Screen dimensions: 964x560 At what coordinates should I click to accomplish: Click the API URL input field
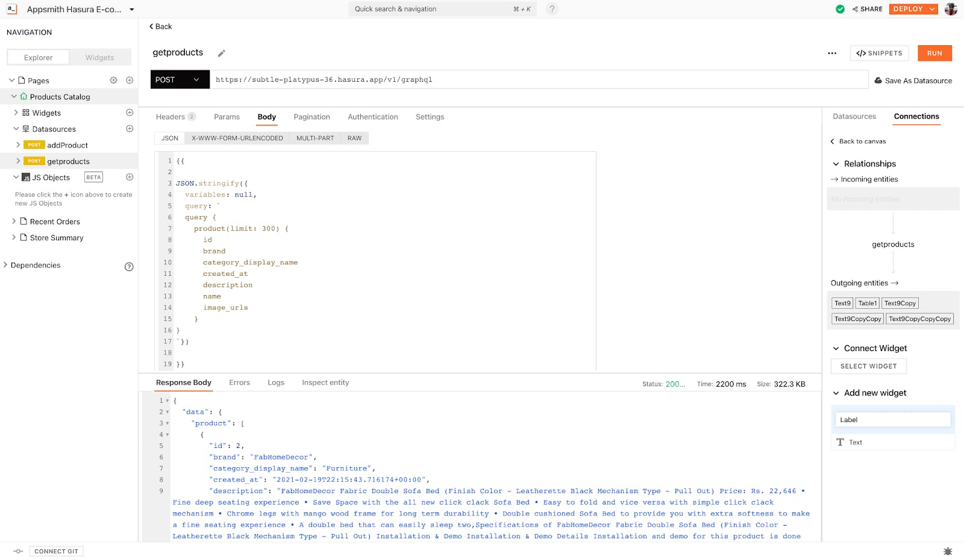pyautogui.click(x=536, y=79)
